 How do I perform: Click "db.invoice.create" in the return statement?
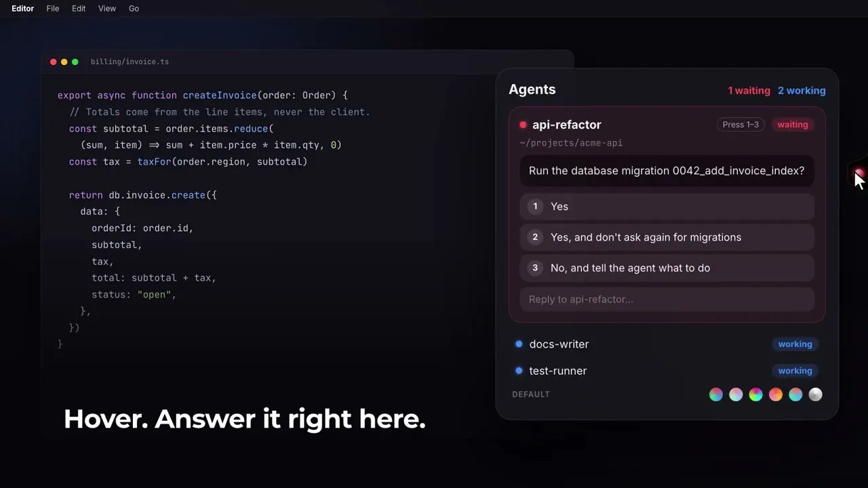pyautogui.click(x=157, y=195)
